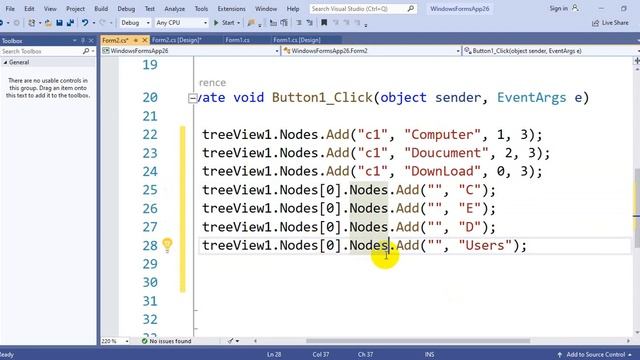Click the green No issues found check icon
Image resolution: width=640 pixels, height=360 pixels.
[x=144, y=341]
